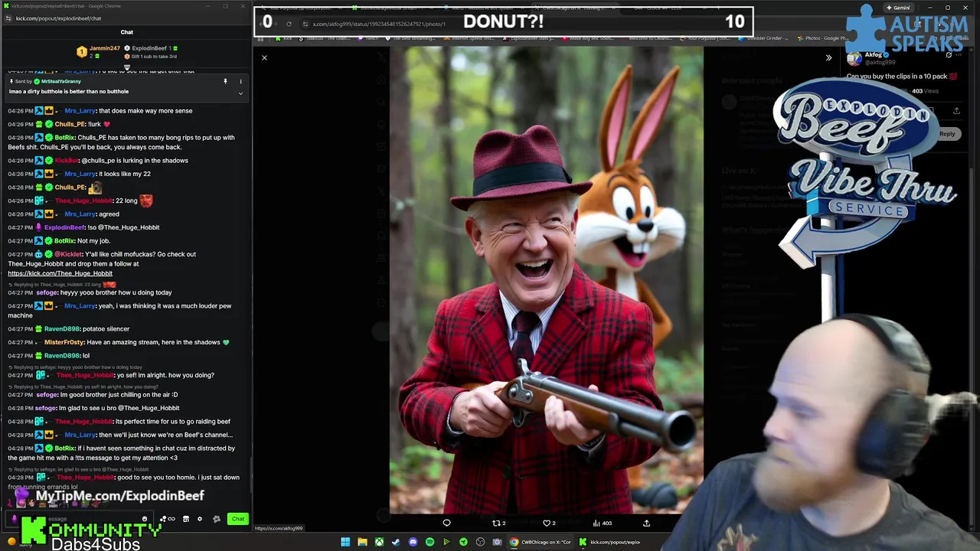This screenshot has width=980, height=551.
Task: Open File Explorer from taskbar
Action: (362, 542)
